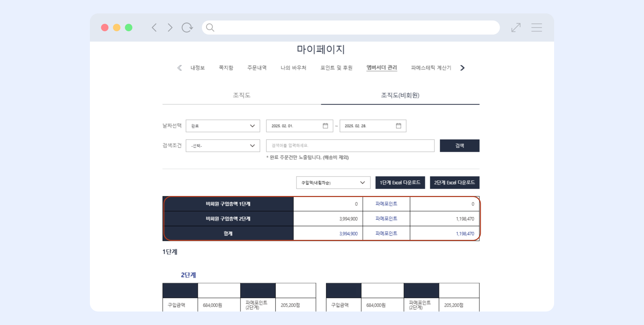Screen dimensions: 644x325
Task: Switch to the 조직도 tab
Action: click(x=242, y=95)
